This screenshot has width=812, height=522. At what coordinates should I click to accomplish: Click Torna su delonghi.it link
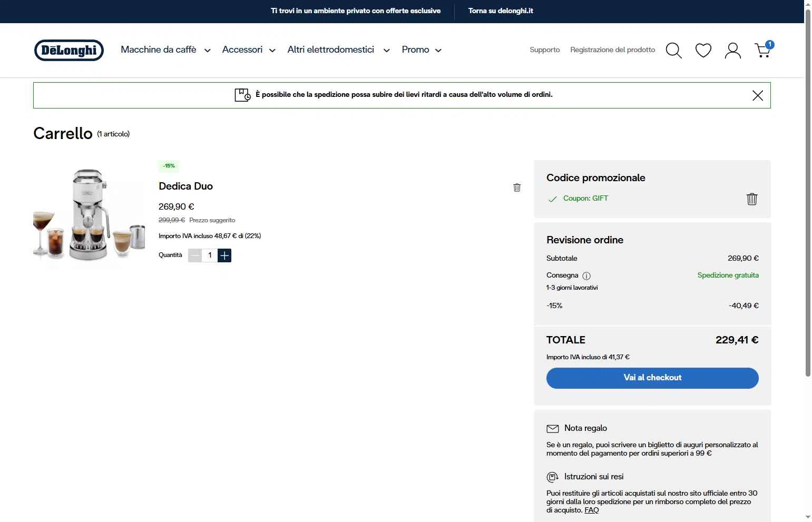(x=501, y=11)
